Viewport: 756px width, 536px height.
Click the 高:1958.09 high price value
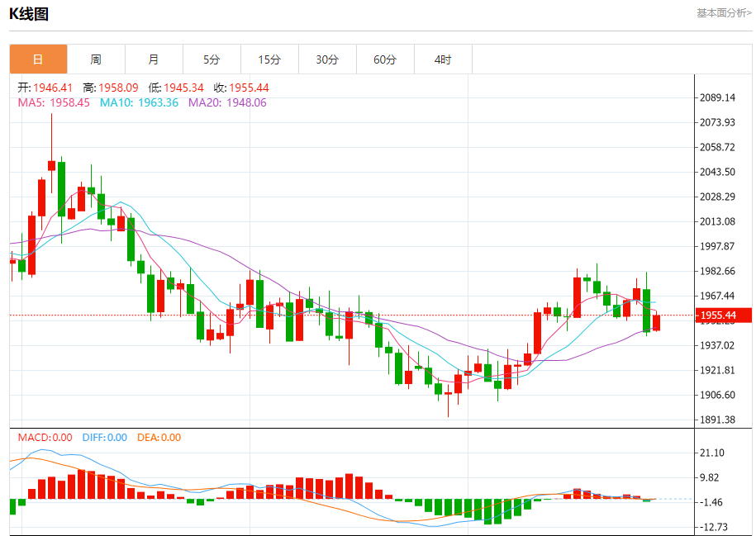coord(111,88)
